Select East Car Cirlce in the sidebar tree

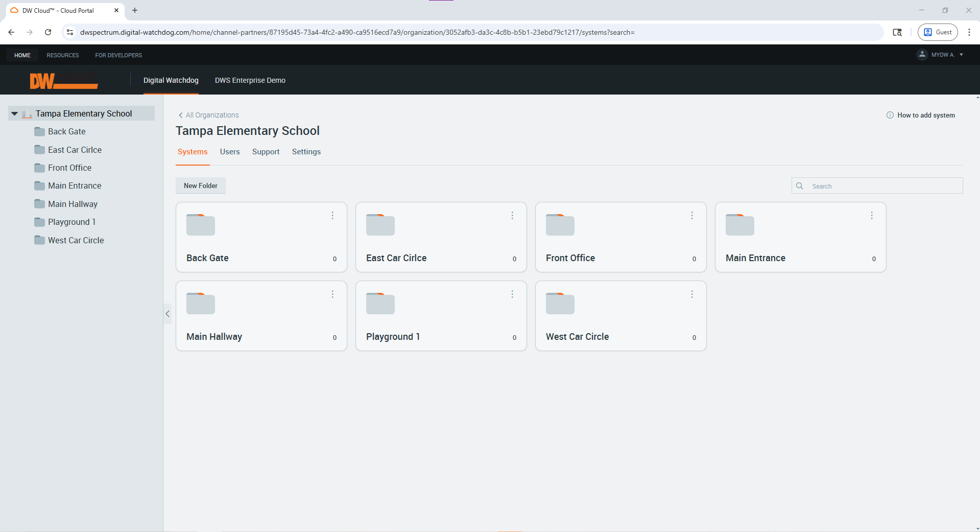pos(75,150)
